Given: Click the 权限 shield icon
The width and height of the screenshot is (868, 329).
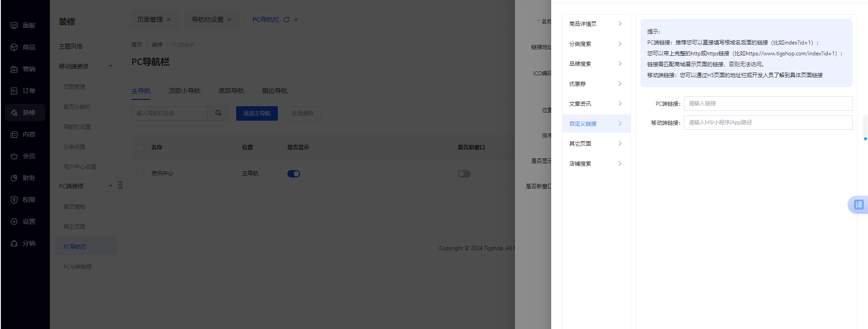Looking at the screenshot, I should pyautogui.click(x=14, y=200).
